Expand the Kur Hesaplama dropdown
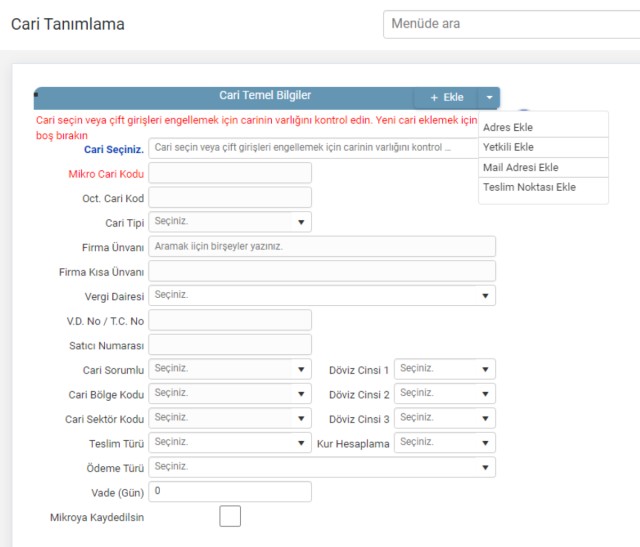This screenshot has width=640, height=547. pyautogui.click(x=445, y=442)
